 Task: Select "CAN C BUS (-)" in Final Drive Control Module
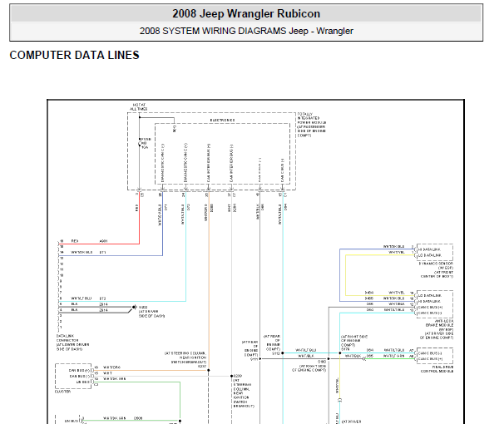[430, 353]
